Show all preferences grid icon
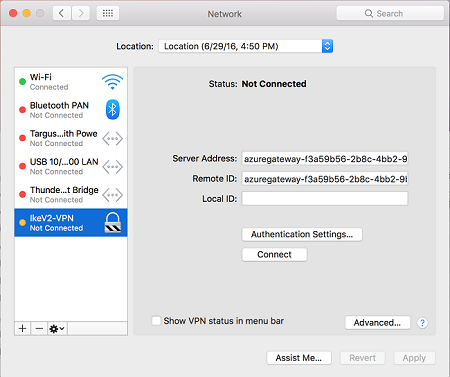450x377 pixels. tap(108, 13)
